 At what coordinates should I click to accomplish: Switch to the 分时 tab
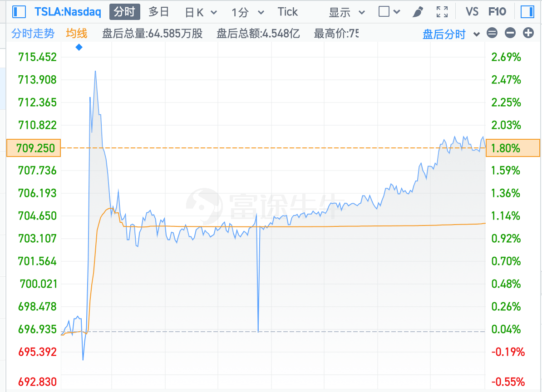(x=124, y=12)
